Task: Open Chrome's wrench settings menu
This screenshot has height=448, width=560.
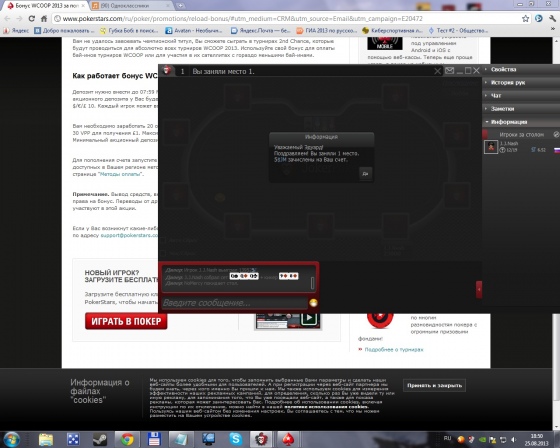Action: pos(552,19)
